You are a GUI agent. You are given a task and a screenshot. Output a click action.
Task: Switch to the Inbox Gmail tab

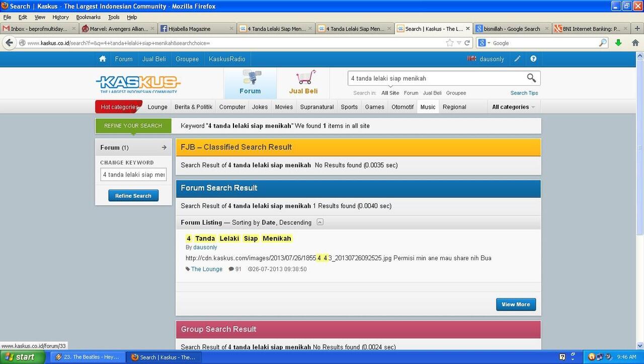[x=39, y=29]
